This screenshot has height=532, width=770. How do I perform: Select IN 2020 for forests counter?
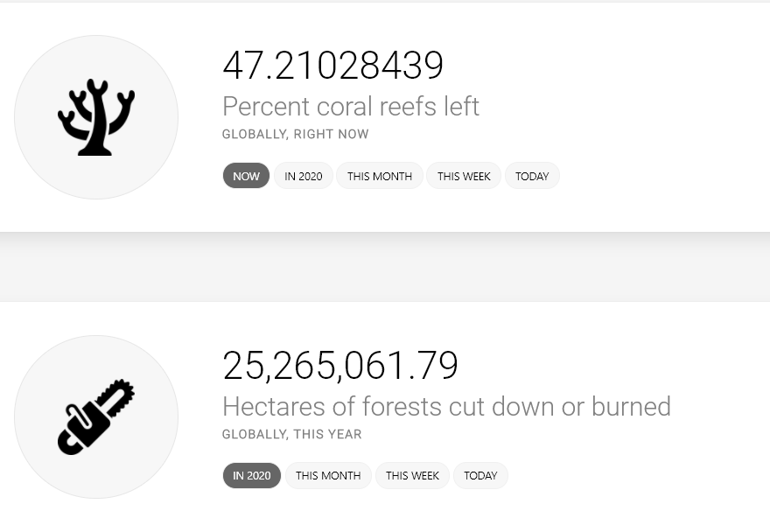(x=251, y=475)
